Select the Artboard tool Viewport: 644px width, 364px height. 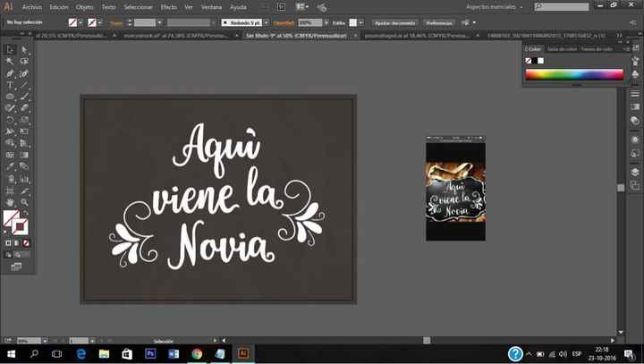[x=10, y=190]
